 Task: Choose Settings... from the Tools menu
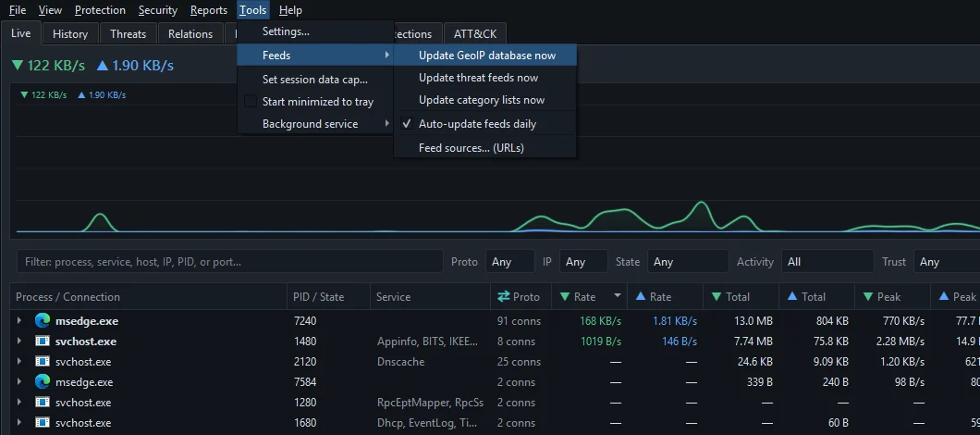tap(314, 31)
